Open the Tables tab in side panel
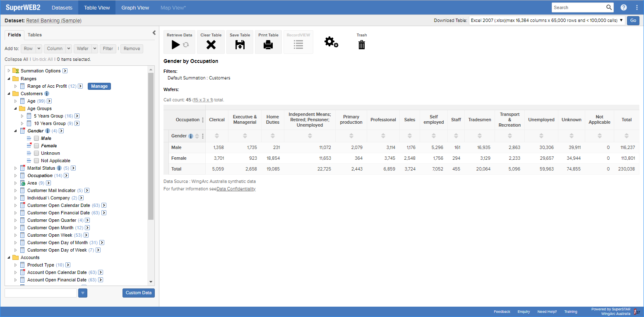 (x=35, y=35)
